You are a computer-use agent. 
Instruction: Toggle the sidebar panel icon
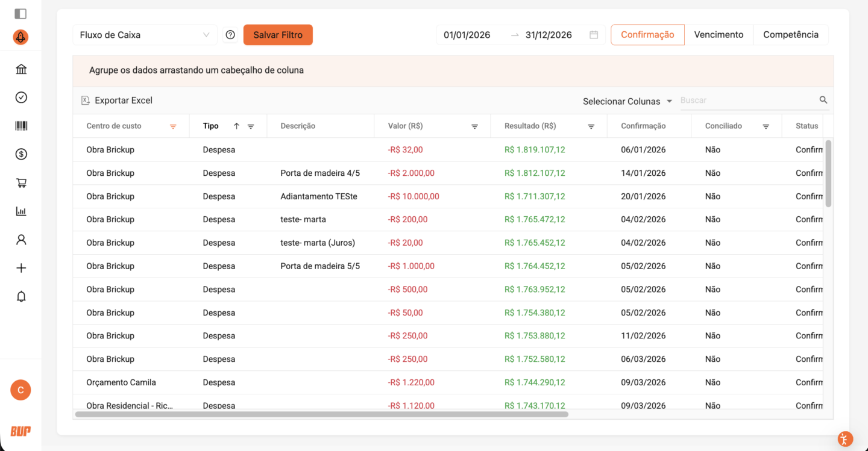pyautogui.click(x=20, y=13)
